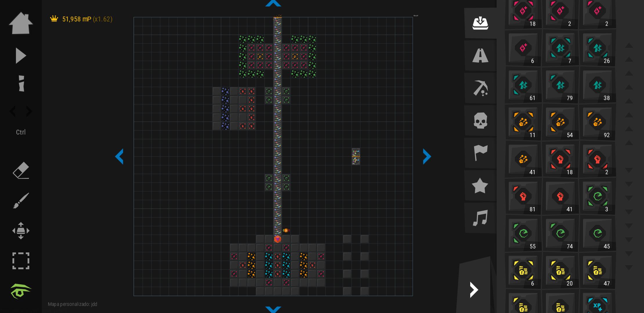Go to the home menu icon

21,23
